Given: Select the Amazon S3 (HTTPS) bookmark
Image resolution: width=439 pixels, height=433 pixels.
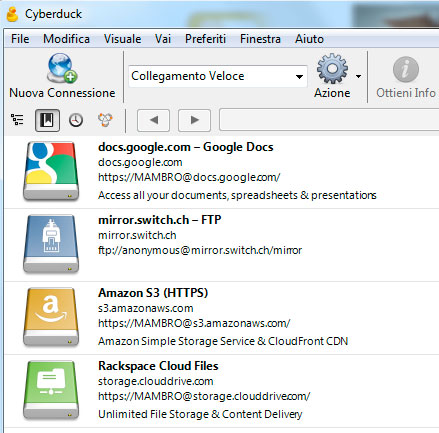Looking at the screenshot, I should 222,318.
